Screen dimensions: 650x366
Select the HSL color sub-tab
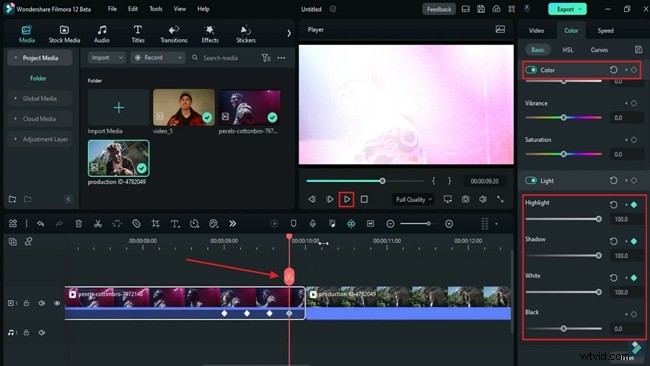568,50
